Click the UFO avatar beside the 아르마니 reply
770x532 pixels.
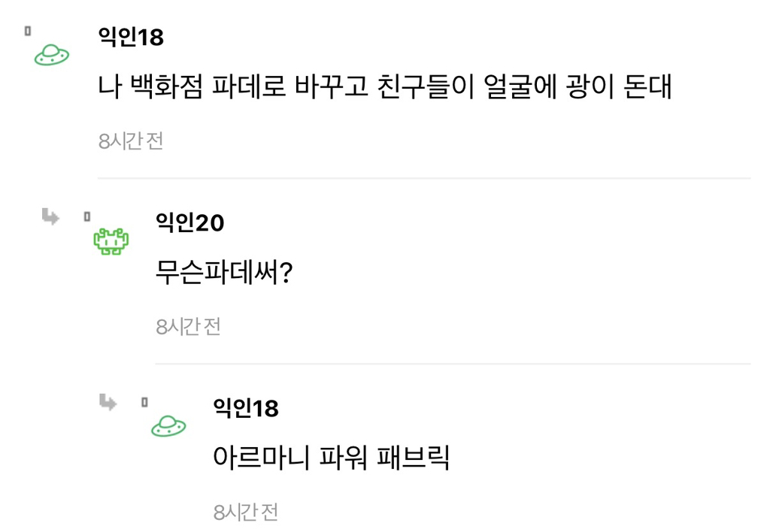pos(168,427)
